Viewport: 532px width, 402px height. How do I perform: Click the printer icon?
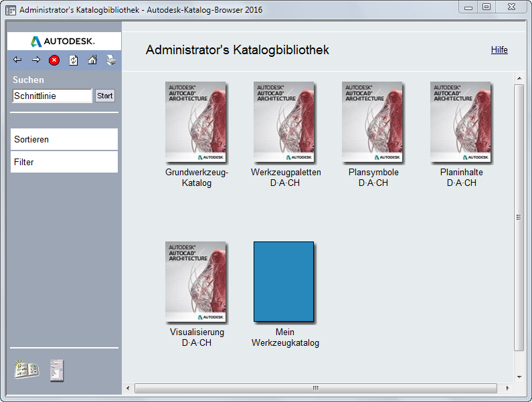coord(111,60)
